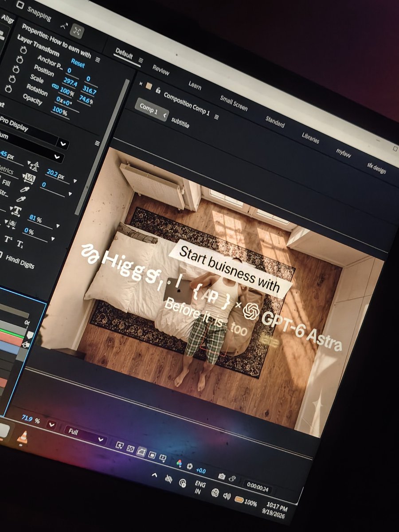
Task: Toggle the Scale stopwatch
Action: (x=16, y=70)
